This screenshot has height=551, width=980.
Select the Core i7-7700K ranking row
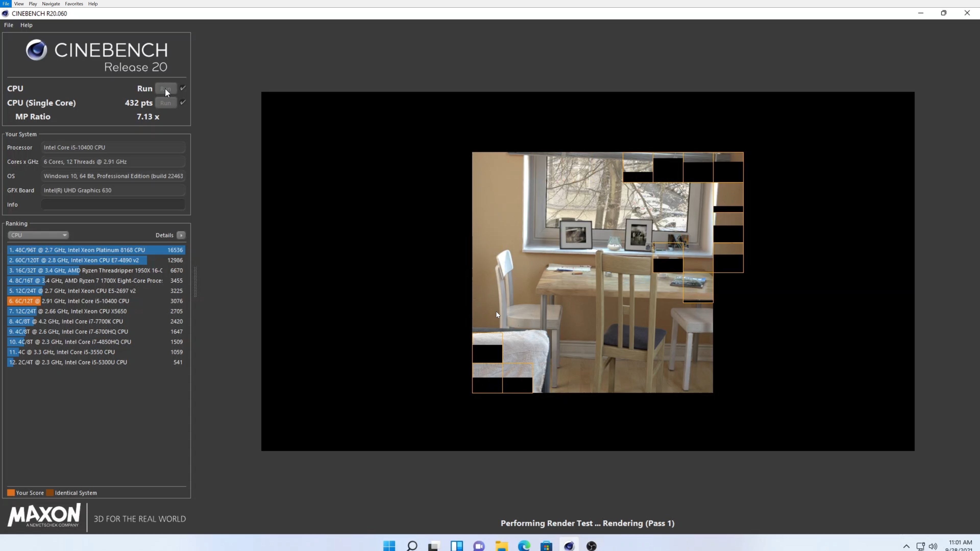click(96, 322)
